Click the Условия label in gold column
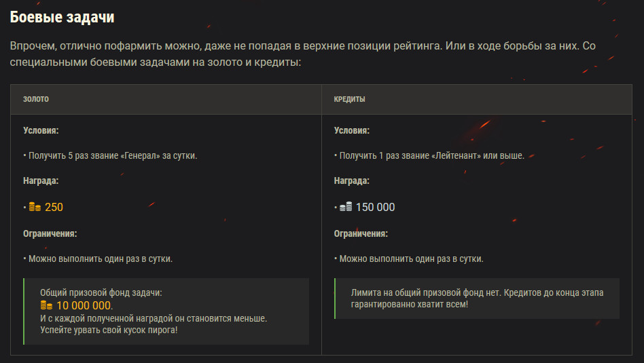The width and height of the screenshot is (644, 363). 41,130
